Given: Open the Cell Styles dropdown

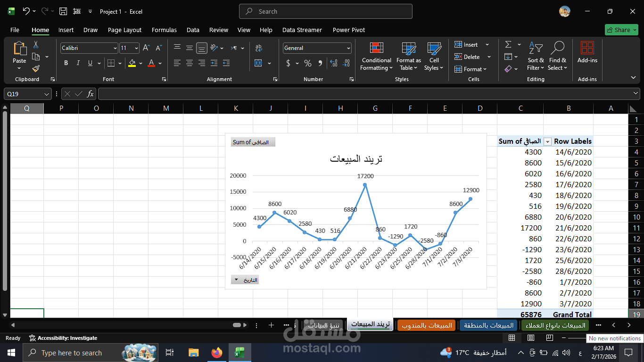Looking at the screenshot, I should point(434,57).
